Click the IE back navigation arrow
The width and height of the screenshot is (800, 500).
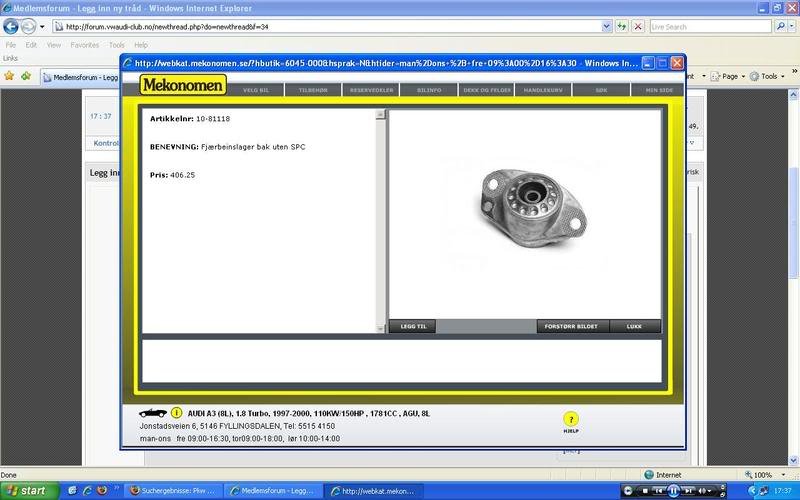point(11,27)
